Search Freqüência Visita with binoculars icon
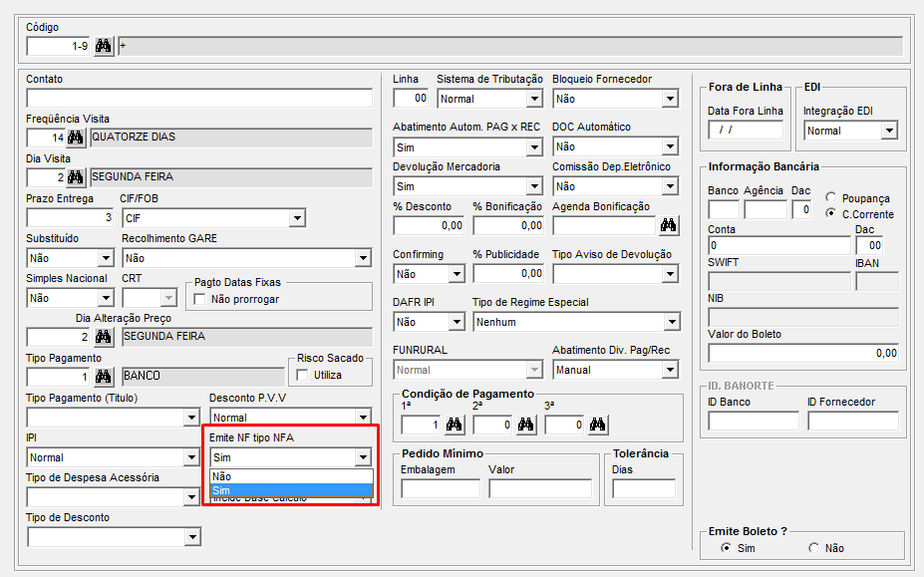This screenshot has height=577, width=924. (76, 138)
